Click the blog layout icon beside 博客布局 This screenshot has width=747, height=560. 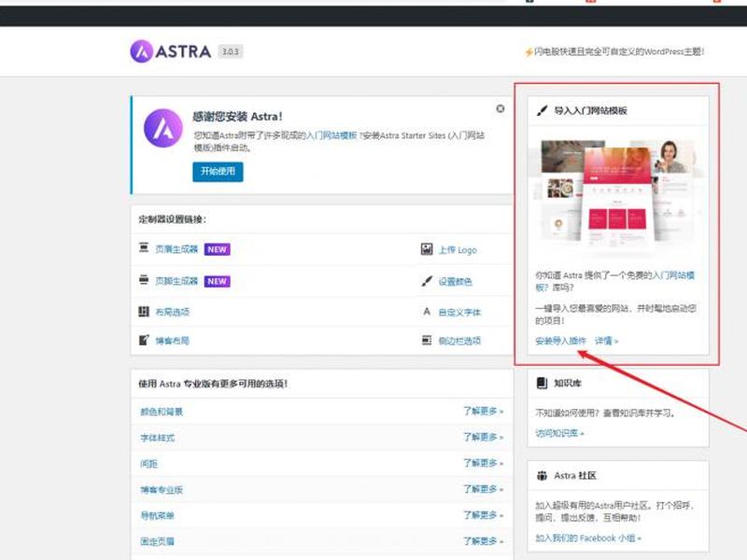pyautogui.click(x=144, y=340)
